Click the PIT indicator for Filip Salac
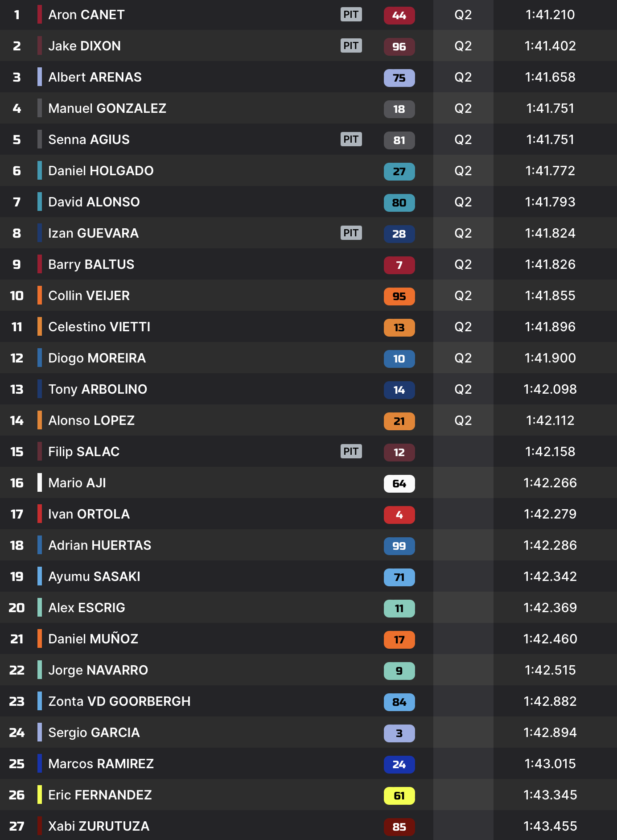Viewport: 617px width, 840px height. click(x=351, y=451)
